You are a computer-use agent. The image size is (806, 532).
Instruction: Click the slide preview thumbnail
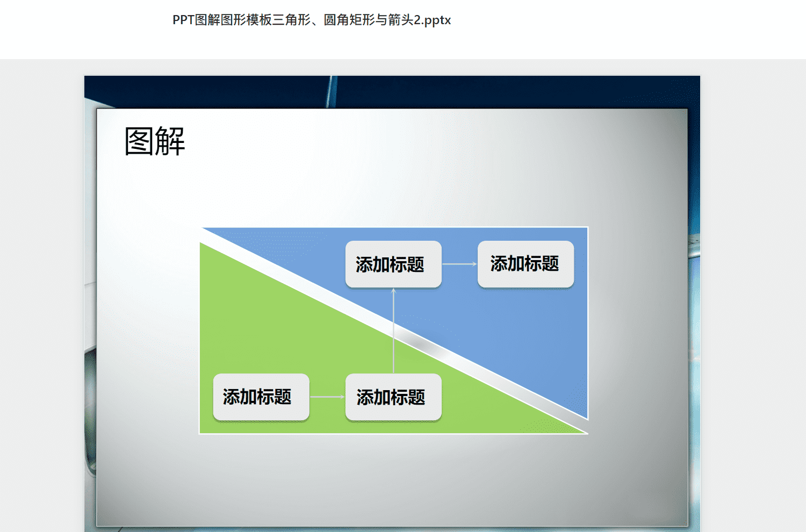click(392, 304)
